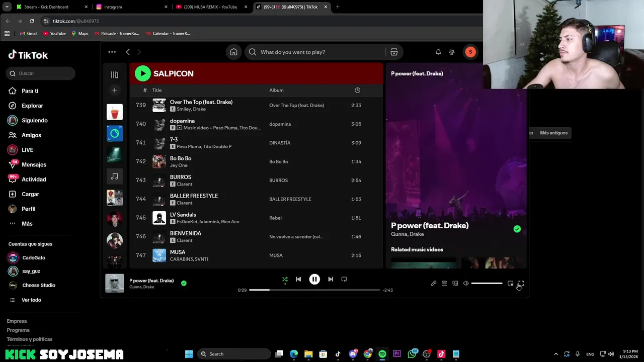
Task: Expand Programa footer section
Action: pyautogui.click(x=18, y=330)
